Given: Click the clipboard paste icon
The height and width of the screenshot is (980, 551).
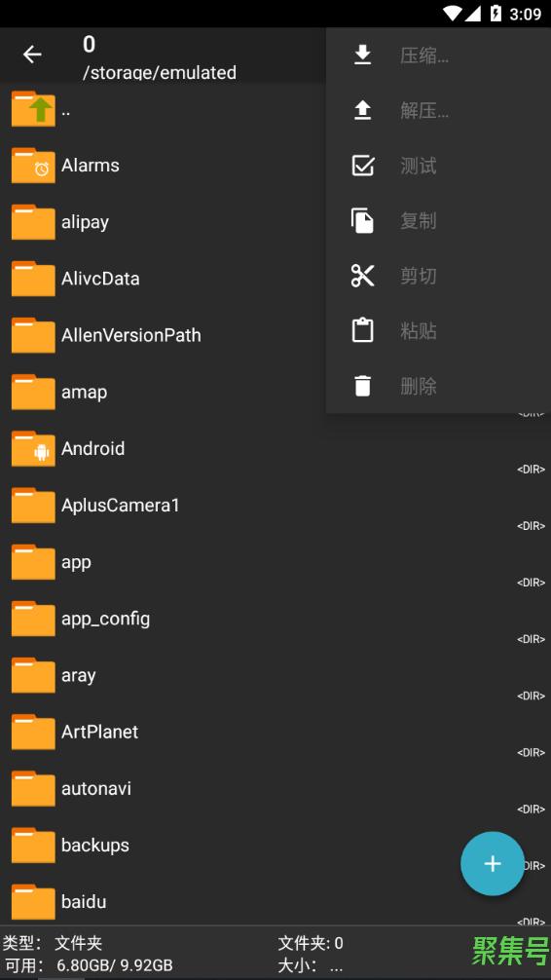Looking at the screenshot, I should [x=362, y=330].
